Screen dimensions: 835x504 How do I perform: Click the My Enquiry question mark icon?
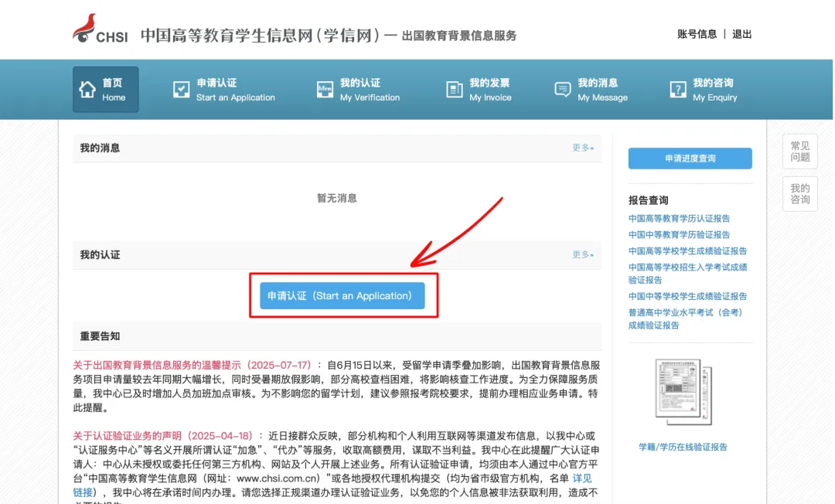[x=678, y=90]
